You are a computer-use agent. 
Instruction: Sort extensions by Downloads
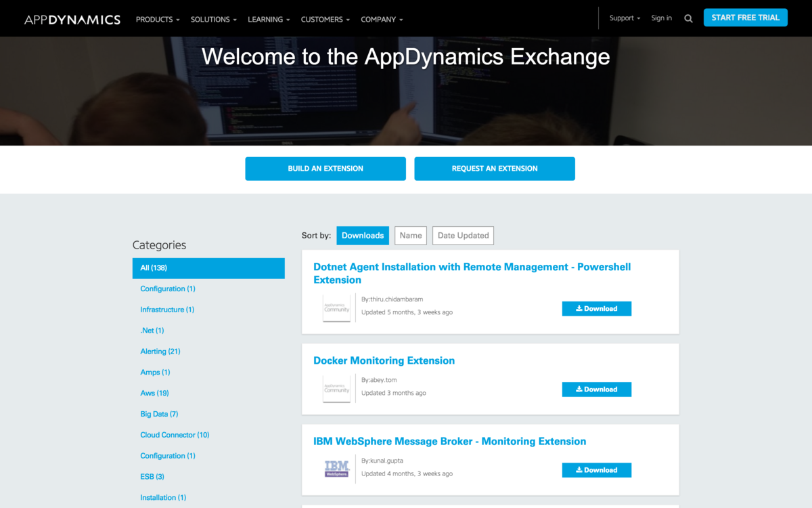(x=363, y=236)
